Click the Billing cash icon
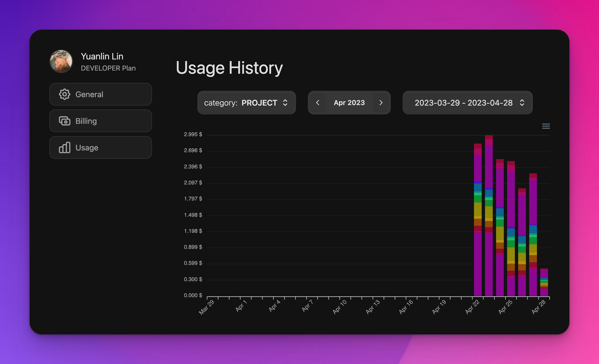The image size is (599, 364). click(64, 121)
